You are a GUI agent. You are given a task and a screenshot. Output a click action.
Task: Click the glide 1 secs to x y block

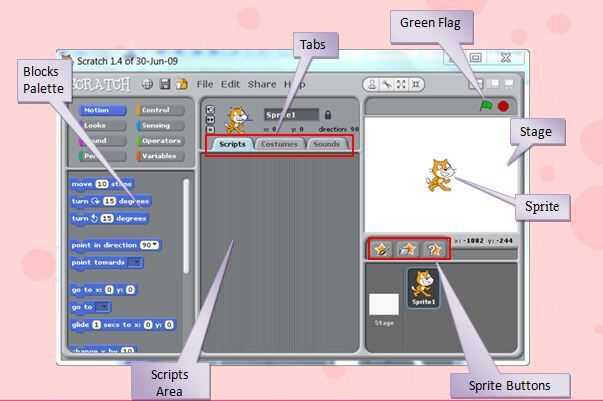pyautogui.click(x=123, y=325)
